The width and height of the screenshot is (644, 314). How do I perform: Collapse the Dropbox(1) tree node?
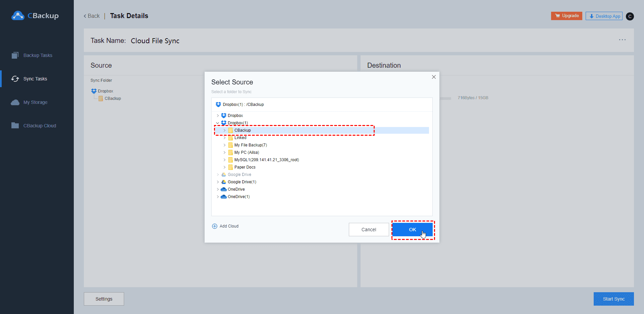[218, 123]
